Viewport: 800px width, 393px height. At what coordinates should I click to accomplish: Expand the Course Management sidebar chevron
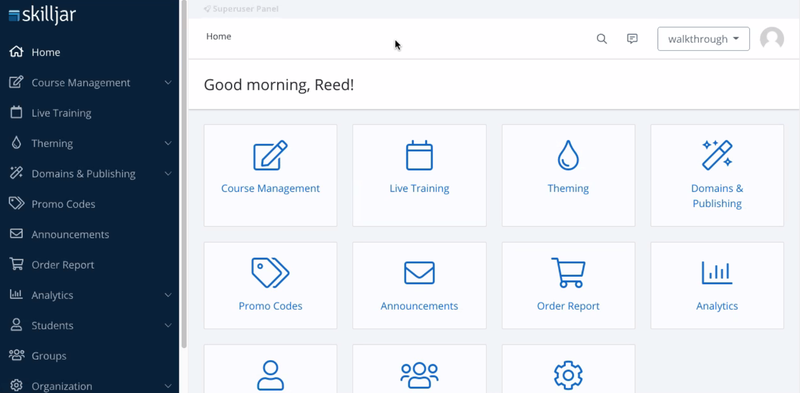168,83
